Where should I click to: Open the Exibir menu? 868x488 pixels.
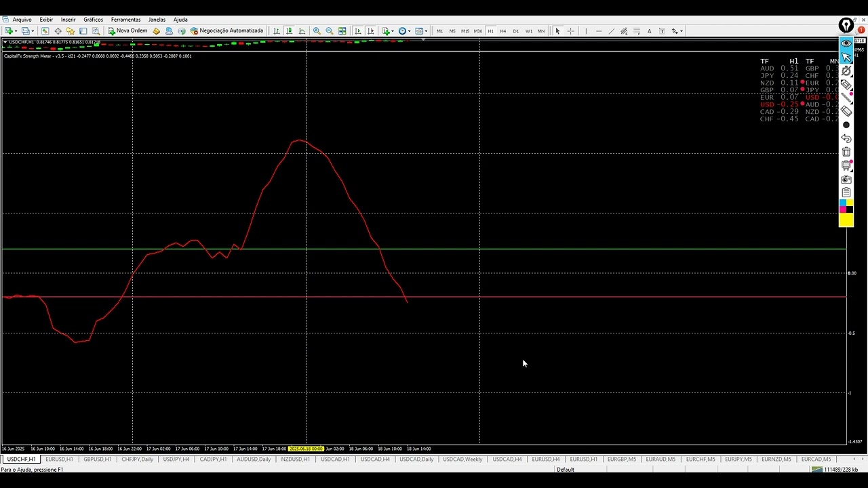coord(46,20)
